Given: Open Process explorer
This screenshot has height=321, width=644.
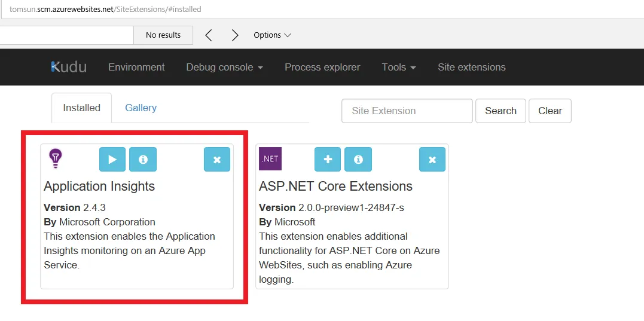Looking at the screenshot, I should [x=322, y=68].
